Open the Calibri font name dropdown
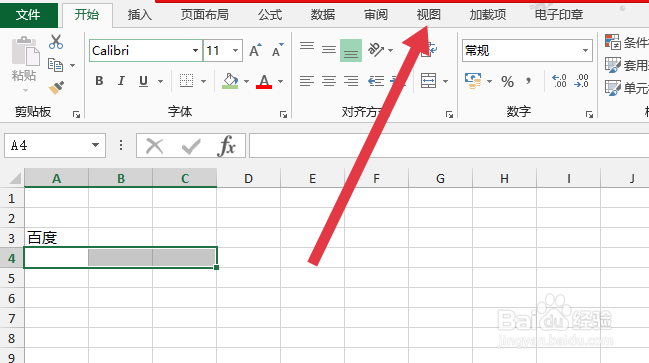 [195, 50]
